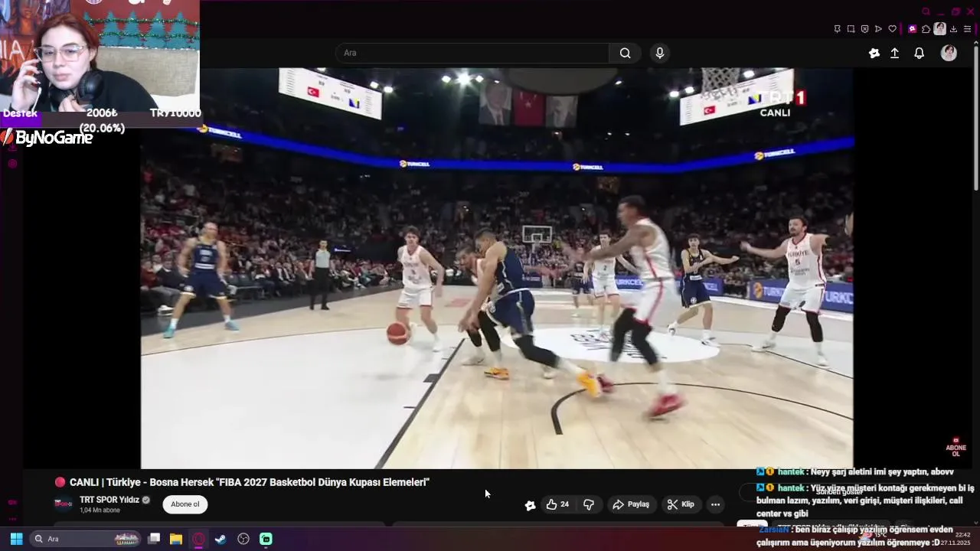The width and height of the screenshot is (980, 551).
Task: Open the pink flower extension icon in browser toolbar
Action: (912, 29)
